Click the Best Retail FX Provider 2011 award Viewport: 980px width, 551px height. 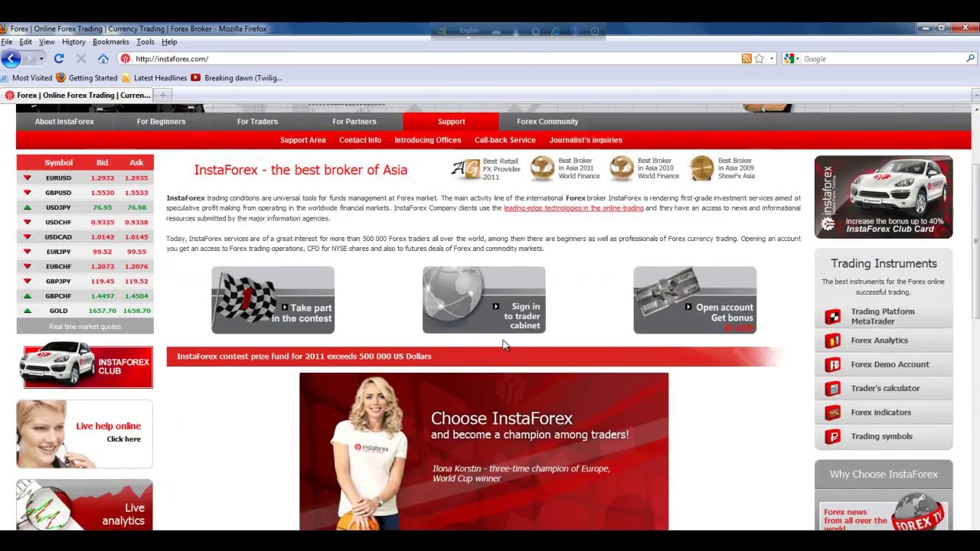click(485, 169)
